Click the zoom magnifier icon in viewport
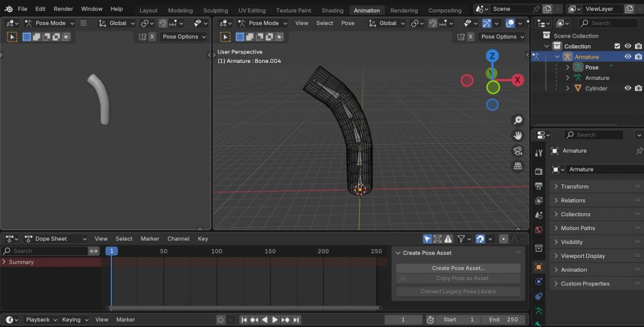Viewport: 644px width, 327px height. [518, 120]
